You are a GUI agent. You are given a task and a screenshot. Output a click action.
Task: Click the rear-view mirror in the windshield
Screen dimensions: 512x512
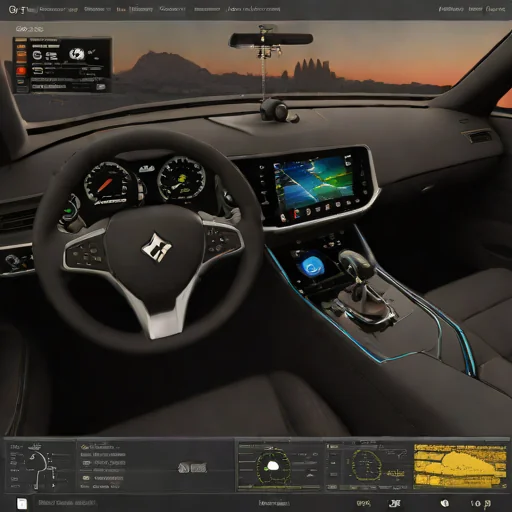(x=271, y=40)
